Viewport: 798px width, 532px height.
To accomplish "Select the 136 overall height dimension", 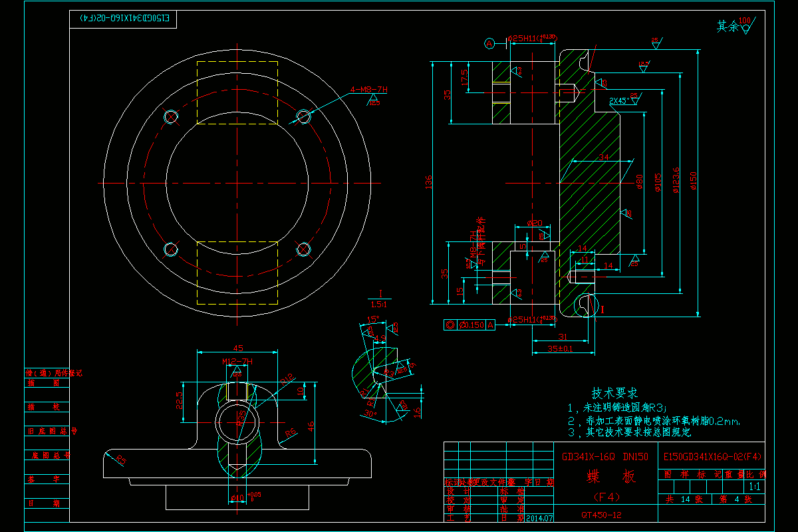I will coord(430,182).
